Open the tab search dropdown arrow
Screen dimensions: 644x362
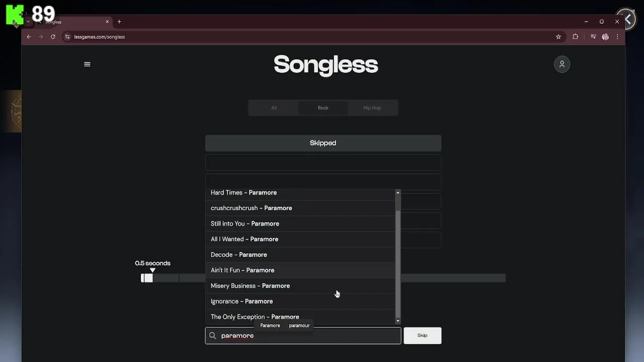28,22
